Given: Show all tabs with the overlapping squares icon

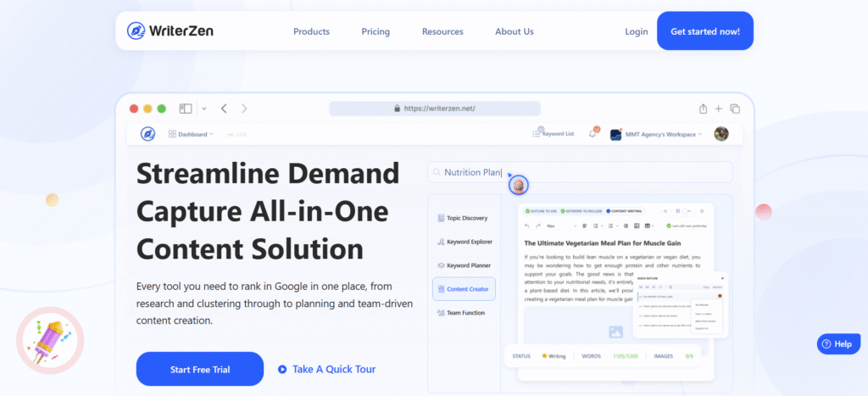Looking at the screenshot, I should pos(735,109).
